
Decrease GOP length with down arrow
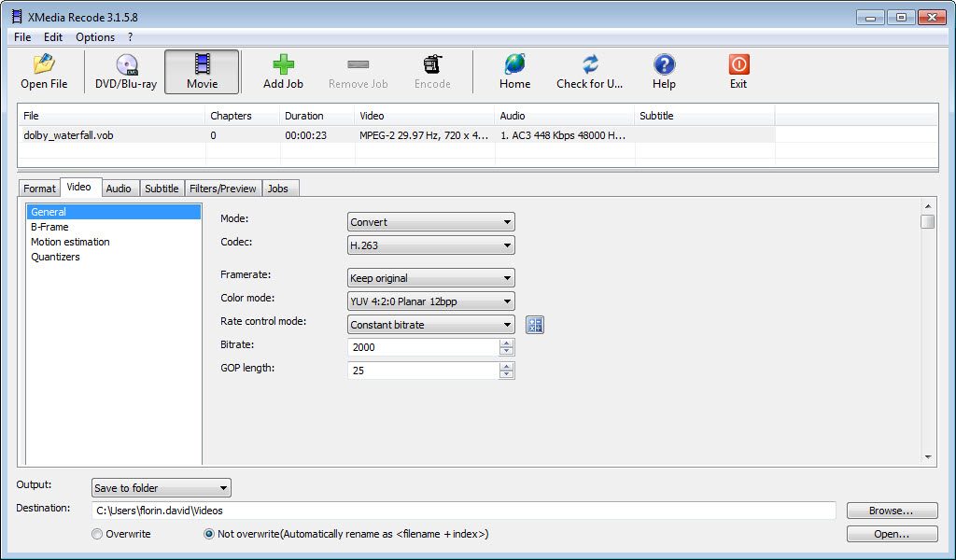click(x=506, y=375)
